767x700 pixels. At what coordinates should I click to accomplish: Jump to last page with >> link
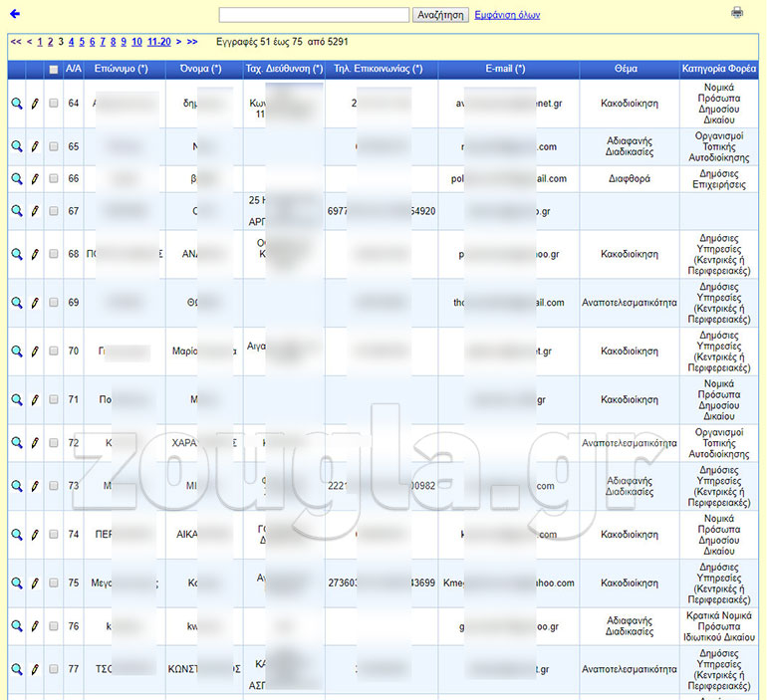click(x=192, y=42)
